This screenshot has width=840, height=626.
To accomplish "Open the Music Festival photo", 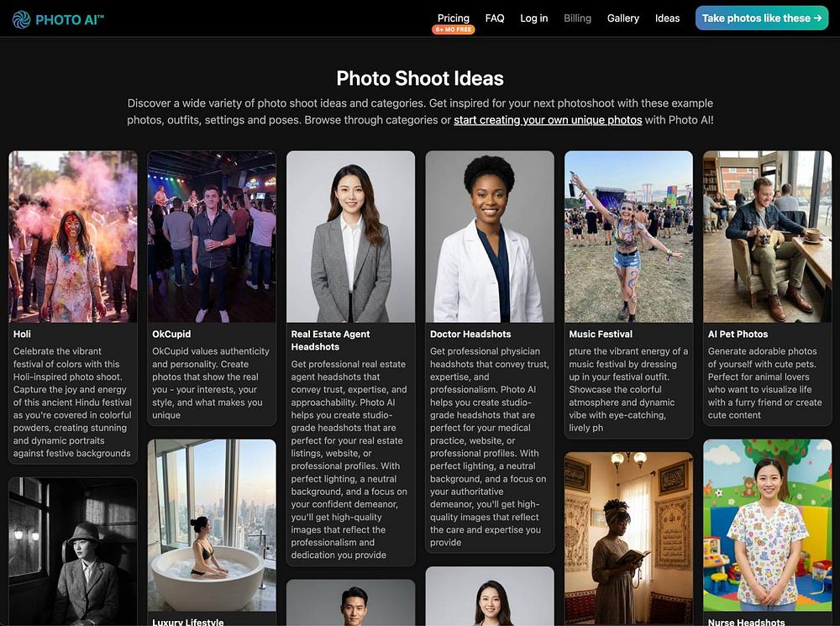I will [x=628, y=236].
